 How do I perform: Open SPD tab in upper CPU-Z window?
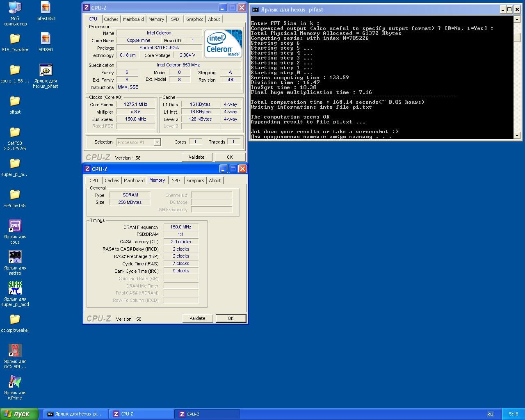[175, 19]
